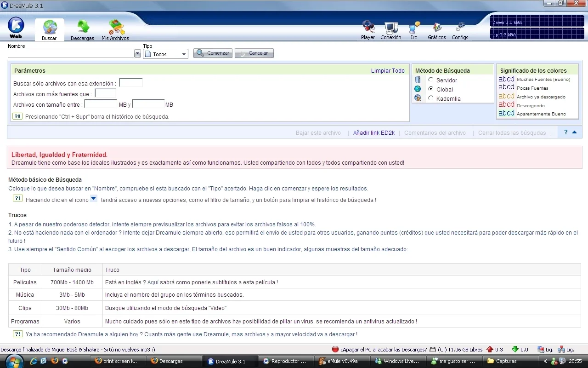The height and width of the screenshot is (368, 588).
Task: Click the Muchas Fuentes color sample
Action: 506,79
